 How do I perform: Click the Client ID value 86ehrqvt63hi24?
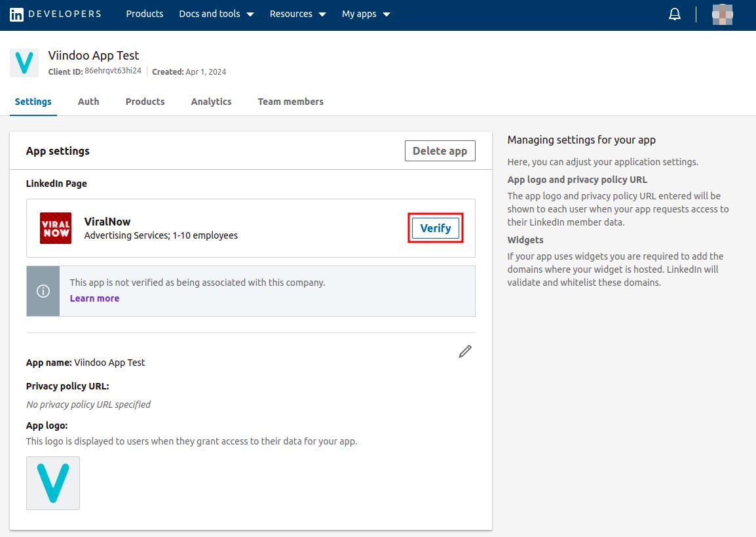pyautogui.click(x=113, y=71)
